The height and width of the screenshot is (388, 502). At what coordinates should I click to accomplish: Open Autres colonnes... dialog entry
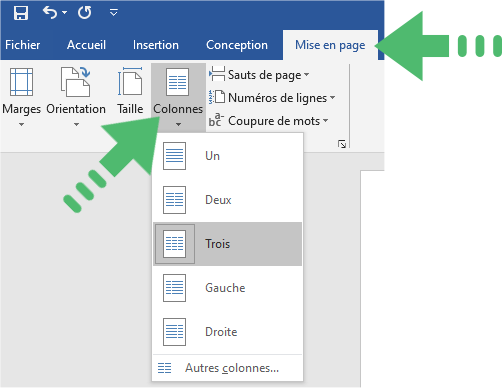[228, 368]
